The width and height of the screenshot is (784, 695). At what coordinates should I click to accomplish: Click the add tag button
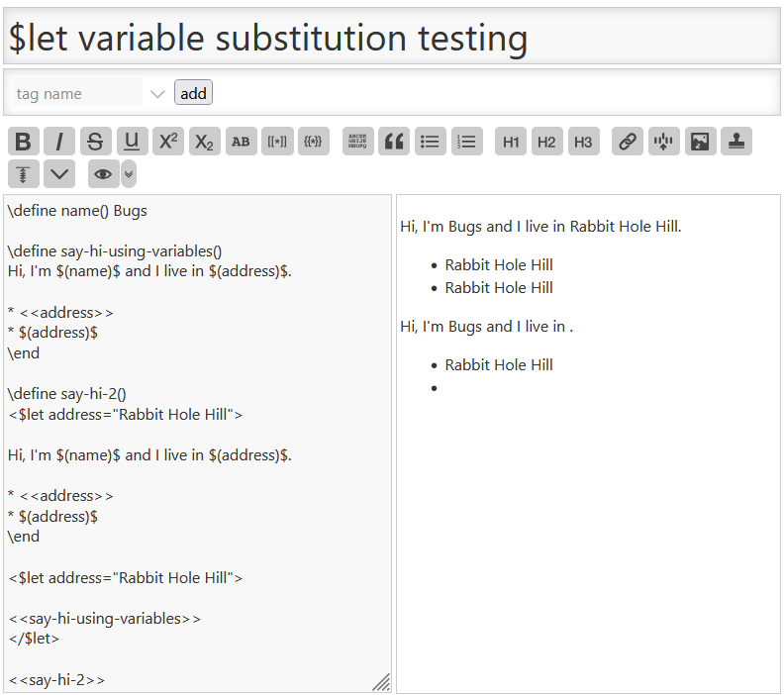tap(193, 93)
